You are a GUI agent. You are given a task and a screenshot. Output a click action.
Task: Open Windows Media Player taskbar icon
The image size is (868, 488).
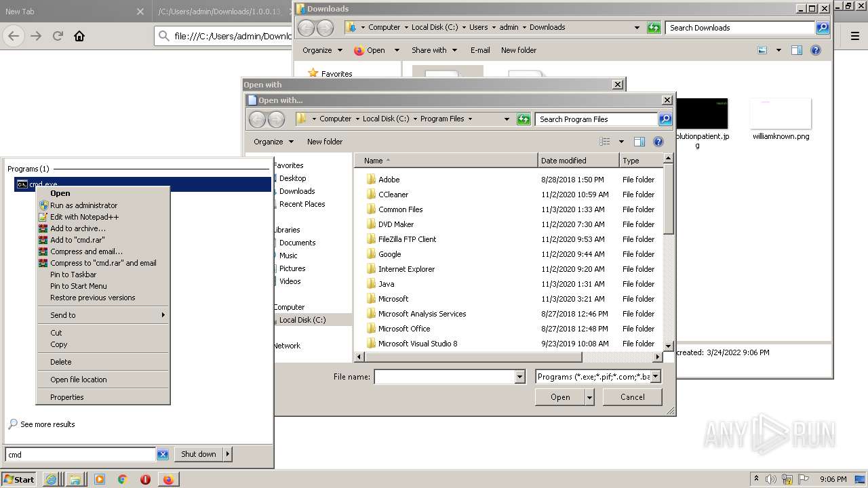pos(100,479)
